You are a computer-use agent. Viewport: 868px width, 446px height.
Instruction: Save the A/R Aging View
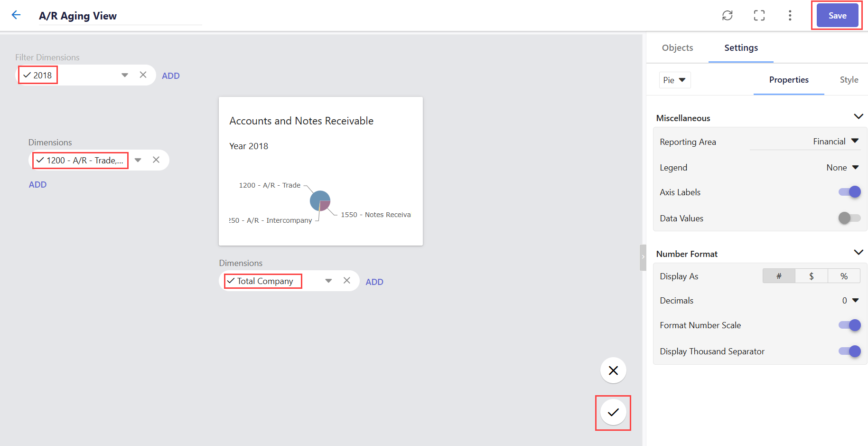837,16
